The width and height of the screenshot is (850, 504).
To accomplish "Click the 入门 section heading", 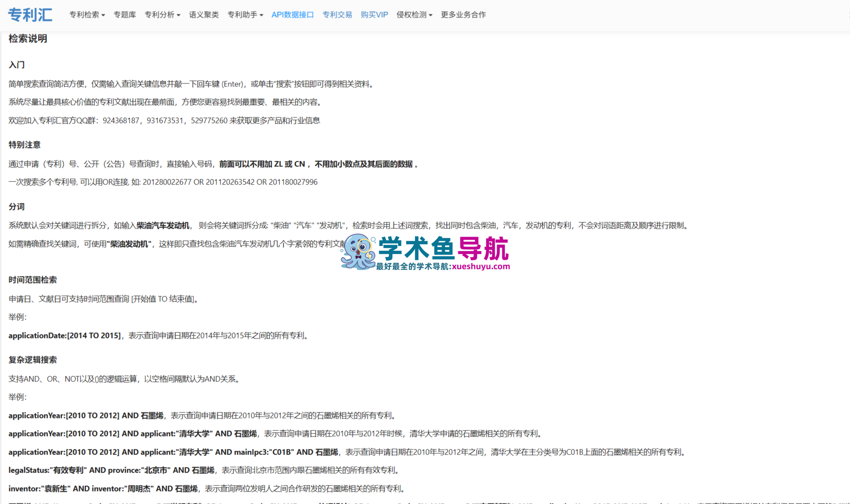I will (17, 65).
